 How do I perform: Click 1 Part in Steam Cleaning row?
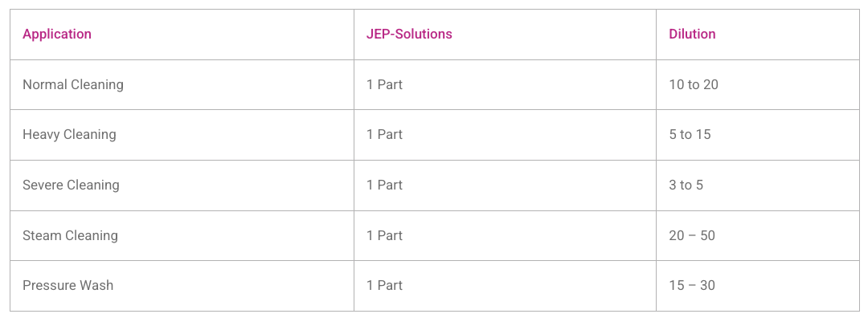click(x=385, y=235)
